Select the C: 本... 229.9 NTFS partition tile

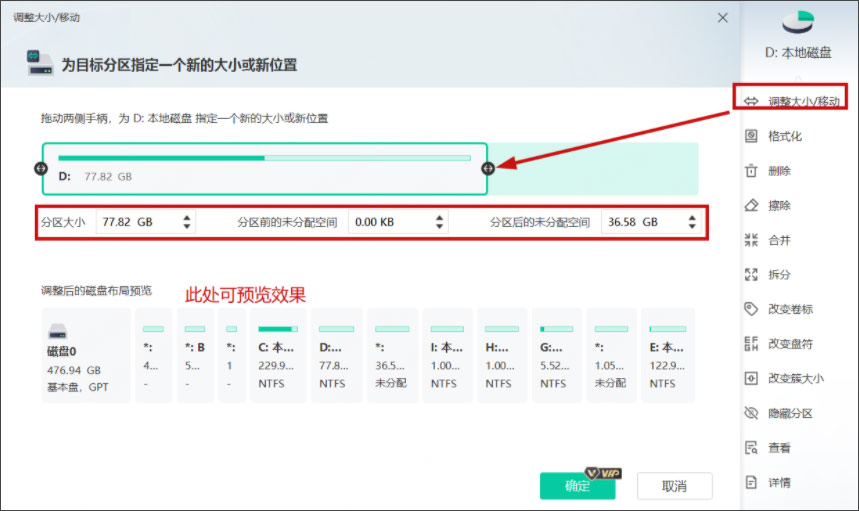click(278, 355)
